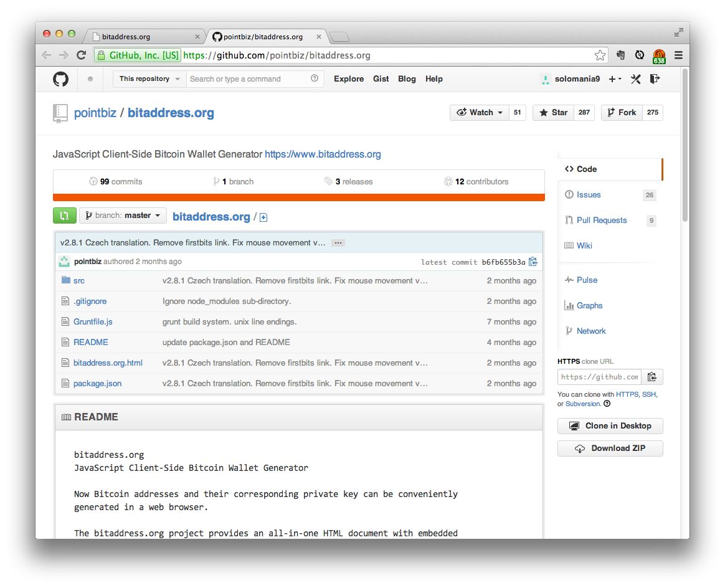Click the extension icon with 638 badge

[x=659, y=57]
